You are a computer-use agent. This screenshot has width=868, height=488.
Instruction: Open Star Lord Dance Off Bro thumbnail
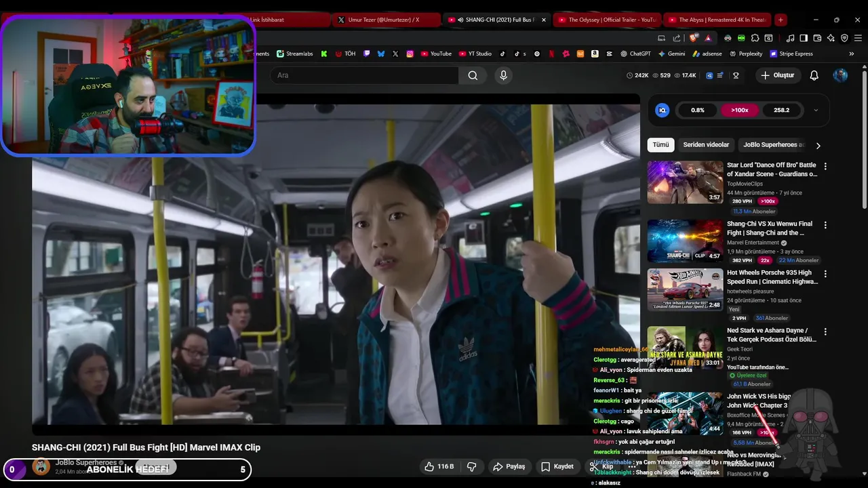[685, 182]
